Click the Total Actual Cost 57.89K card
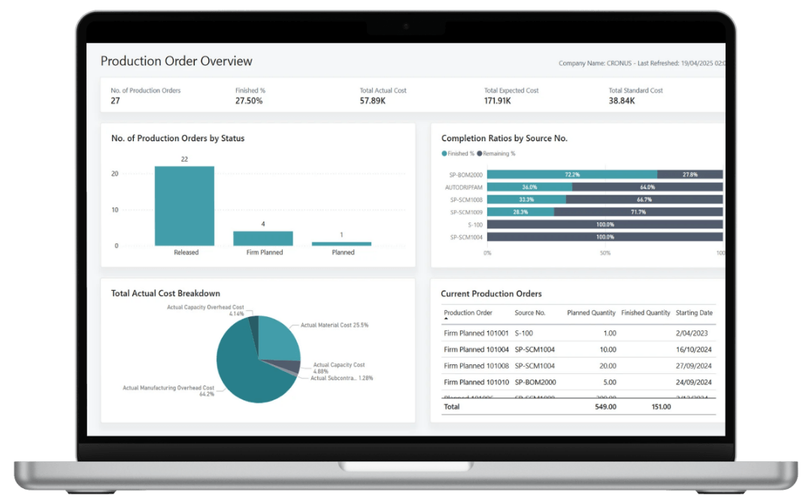 pyautogui.click(x=383, y=95)
